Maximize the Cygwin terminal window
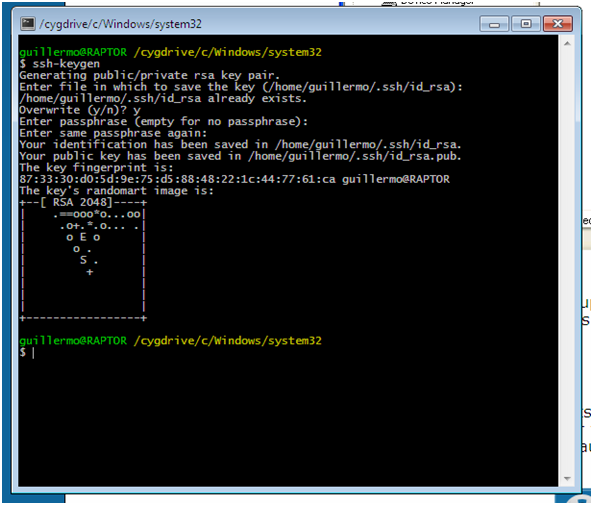Screen dimensions: 593x505 pos(526,24)
